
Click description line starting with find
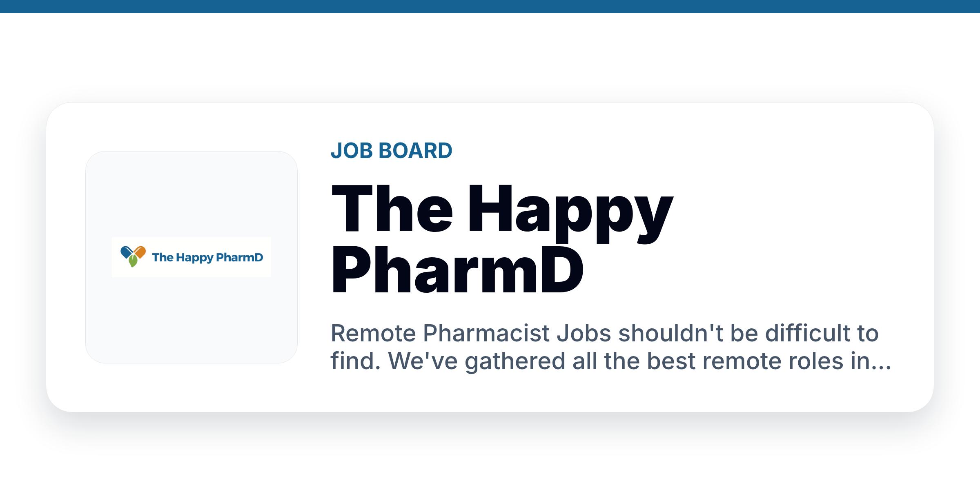(611, 361)
